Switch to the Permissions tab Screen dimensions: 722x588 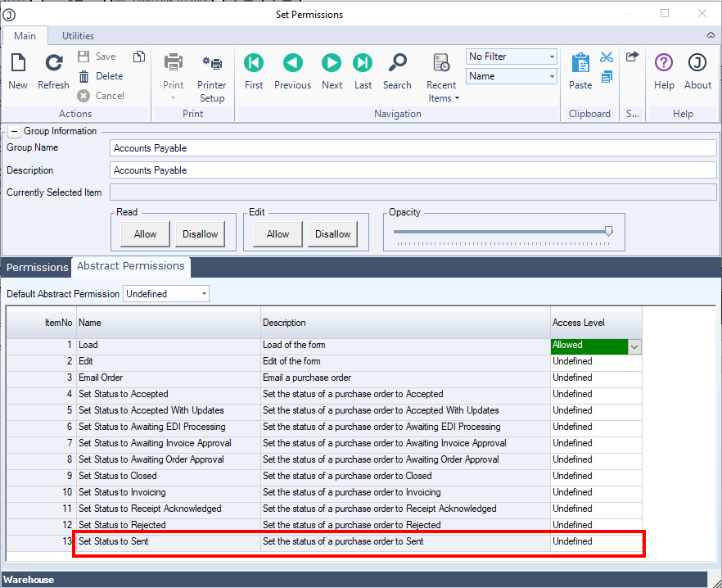tap(37, 267)
